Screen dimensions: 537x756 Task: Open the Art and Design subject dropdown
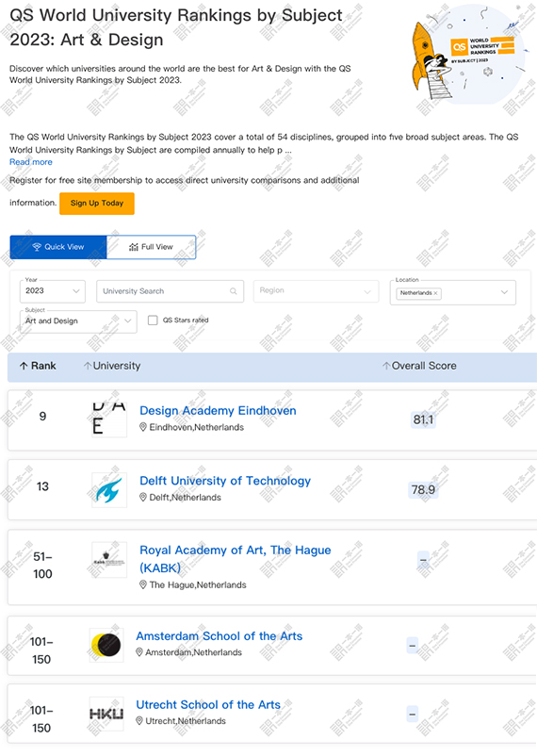pos(78,321)
